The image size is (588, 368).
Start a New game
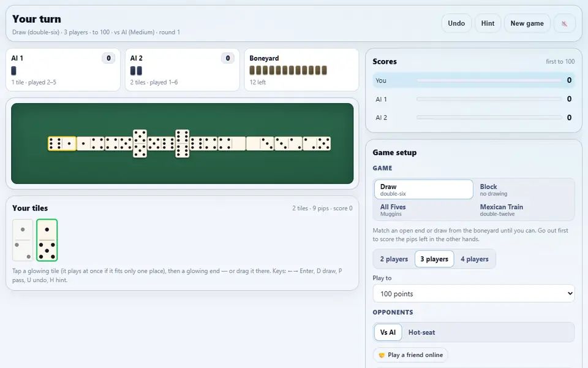(x=527, y=23)
